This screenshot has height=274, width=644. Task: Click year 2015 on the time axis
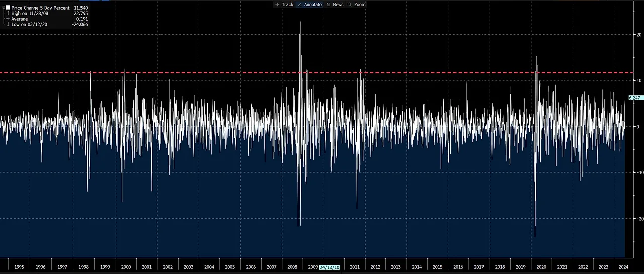point(437,267)
